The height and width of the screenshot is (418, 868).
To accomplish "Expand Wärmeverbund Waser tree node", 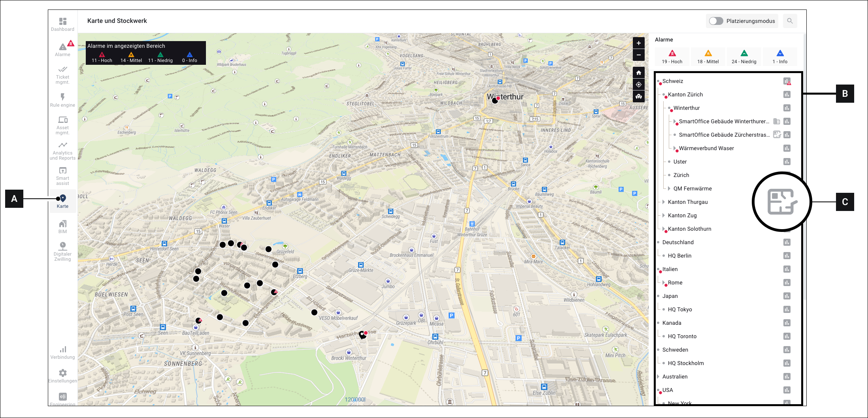I will coord(675,148).
